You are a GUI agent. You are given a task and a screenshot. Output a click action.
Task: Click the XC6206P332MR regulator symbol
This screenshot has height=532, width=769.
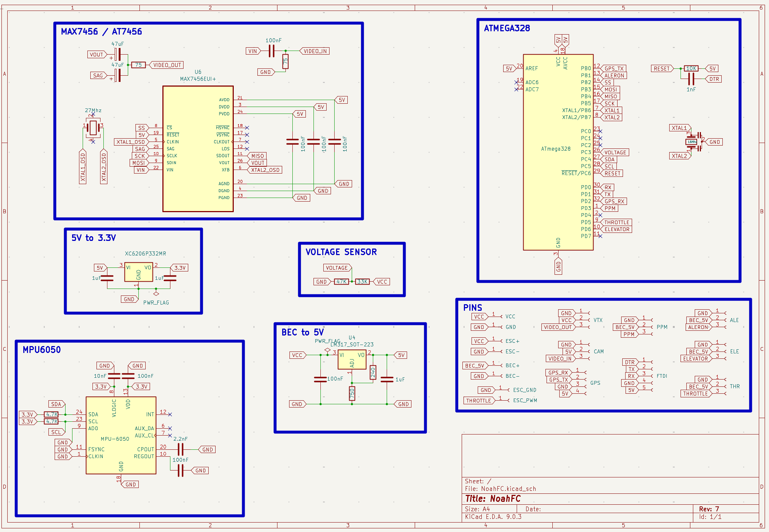[138, 272]
